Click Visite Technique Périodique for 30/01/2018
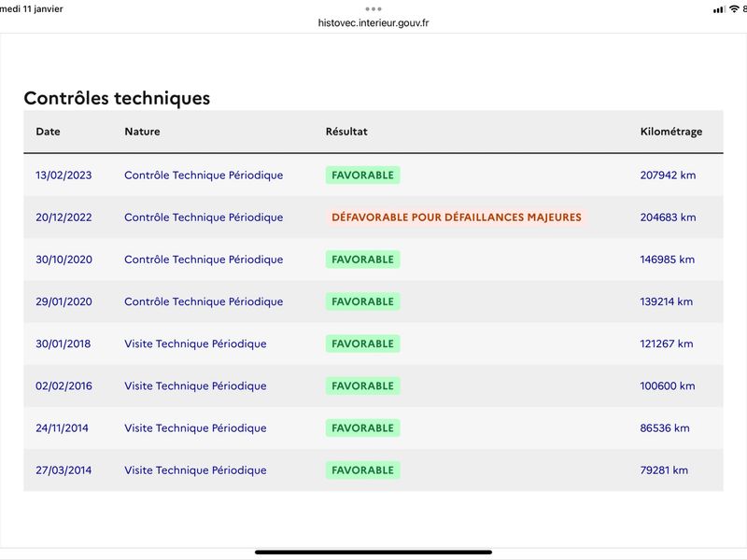The height and width of the screenshot is (560, 747). (195, 343)
